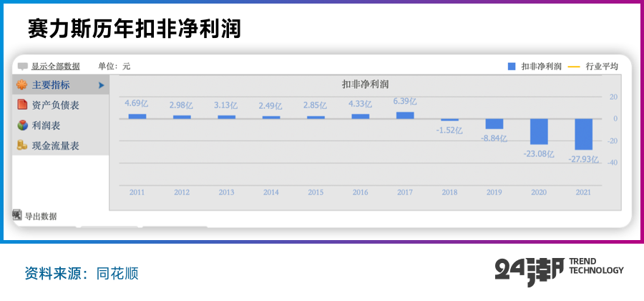This screenshot has height=301, width=644.
Task: Click the 导出数据 button label
Action: pyautogui.click(x=41, y=216)
